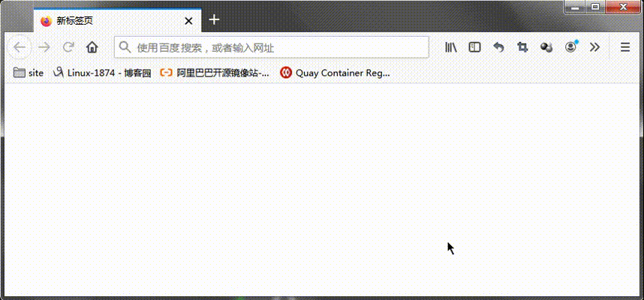Click the search magnifier icon in the address bar
This screenshot has height=300, width=644.
[125, 47]
